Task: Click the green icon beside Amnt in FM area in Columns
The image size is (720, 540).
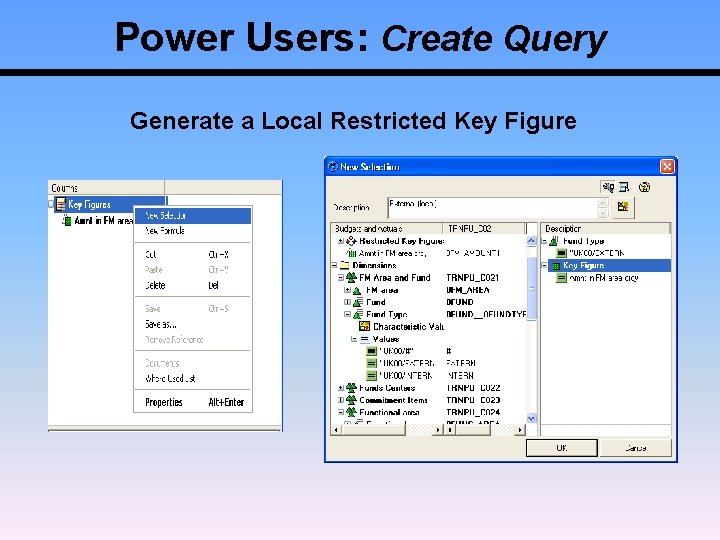Action: coord(67,220)
